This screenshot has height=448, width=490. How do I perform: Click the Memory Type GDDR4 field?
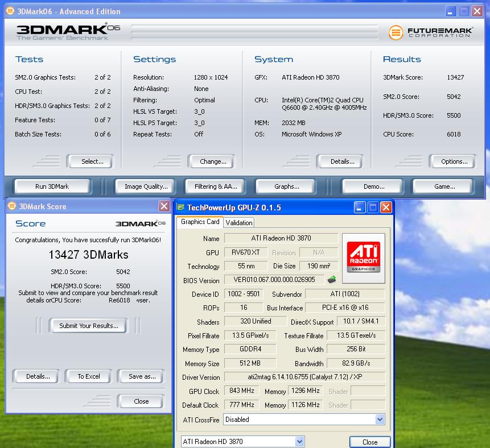[250, 349]
